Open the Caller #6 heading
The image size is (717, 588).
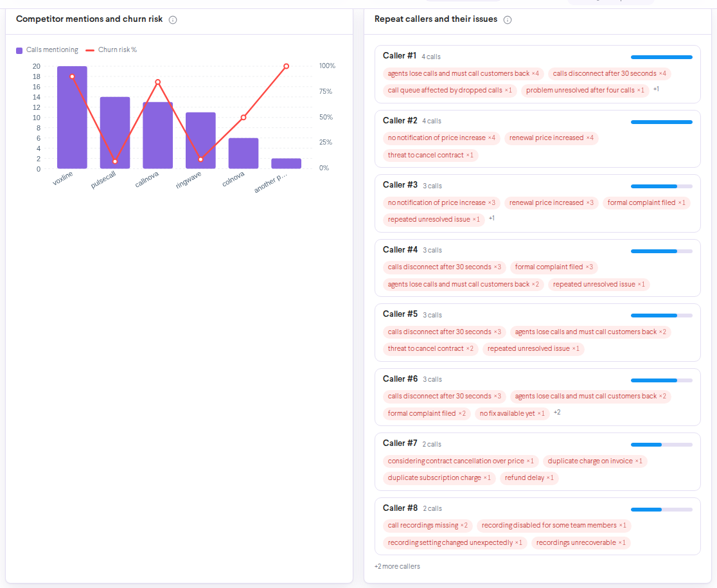click(x=400, y=379)
